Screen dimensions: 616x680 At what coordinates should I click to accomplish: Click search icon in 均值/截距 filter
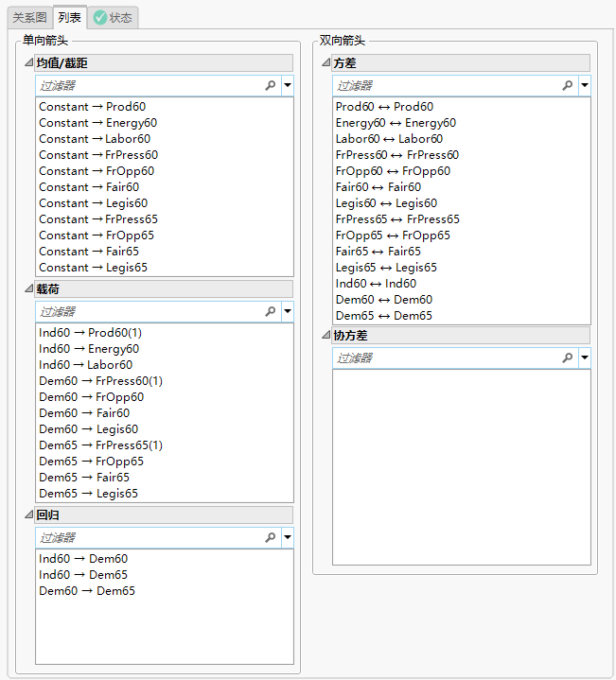coord(271,85)
